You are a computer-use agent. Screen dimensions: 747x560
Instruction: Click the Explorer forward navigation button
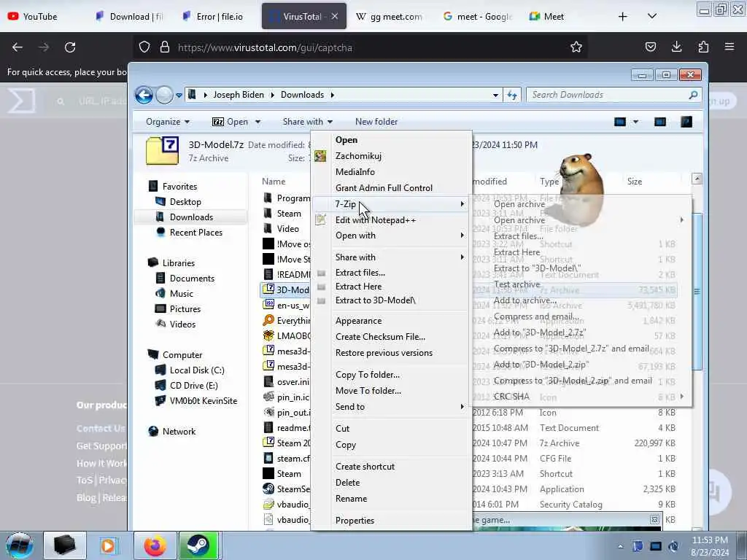coord(164,95)
